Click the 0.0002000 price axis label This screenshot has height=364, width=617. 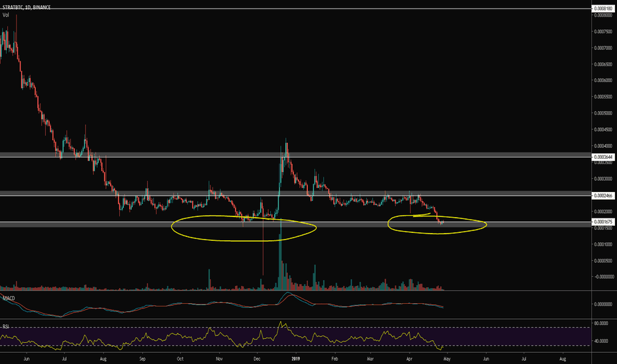click(x=603, y=212)
